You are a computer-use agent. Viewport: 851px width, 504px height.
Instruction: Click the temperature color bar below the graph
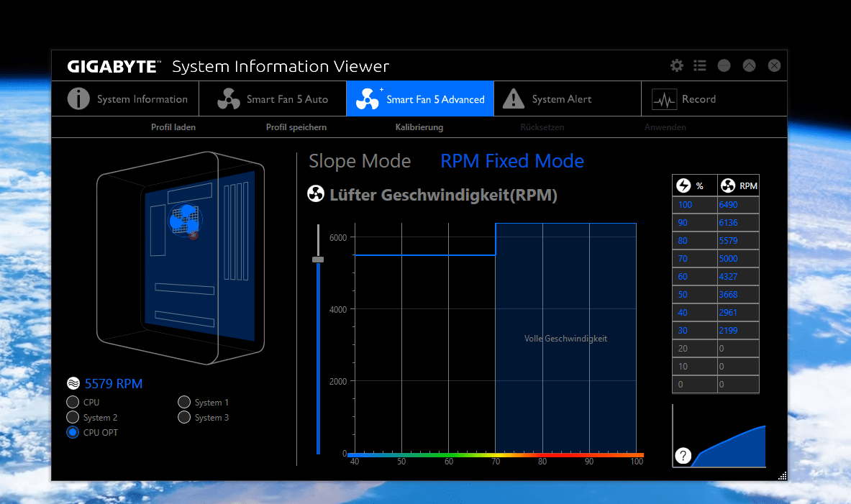pos(496,455)
